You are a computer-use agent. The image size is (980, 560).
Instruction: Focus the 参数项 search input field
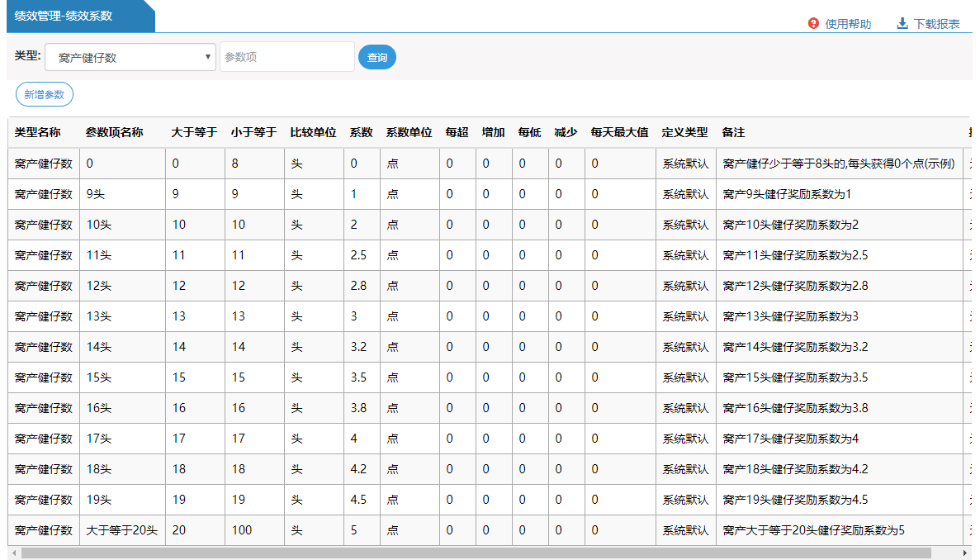(x=286, y=58)
